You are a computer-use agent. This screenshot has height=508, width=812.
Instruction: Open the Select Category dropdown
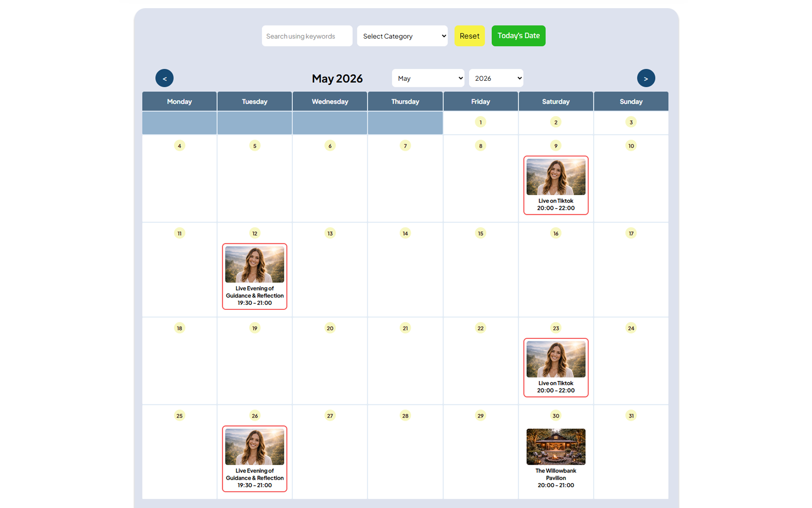click(x=402, y=36)
